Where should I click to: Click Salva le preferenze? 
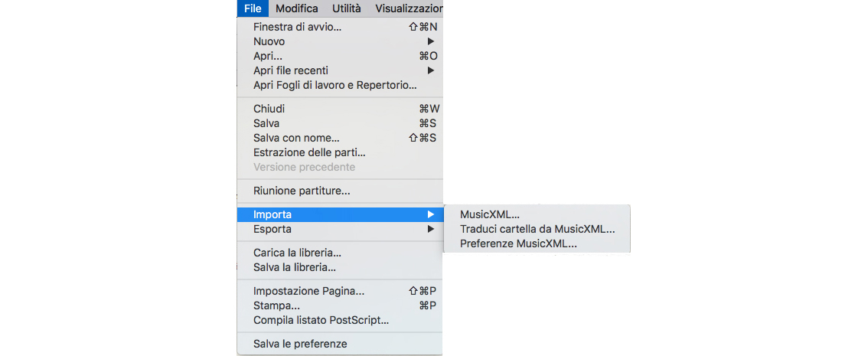(300, 344)
